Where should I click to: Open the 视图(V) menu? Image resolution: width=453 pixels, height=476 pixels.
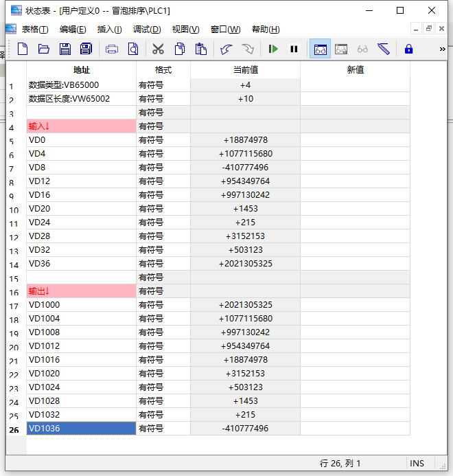[x=186, y=30]
